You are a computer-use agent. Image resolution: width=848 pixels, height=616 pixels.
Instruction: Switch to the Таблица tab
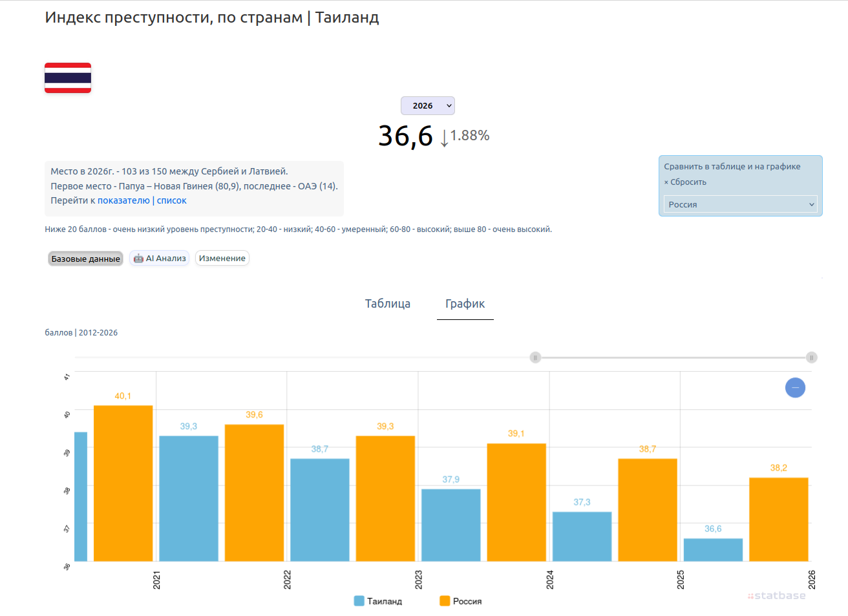click(x=388, y=304)
